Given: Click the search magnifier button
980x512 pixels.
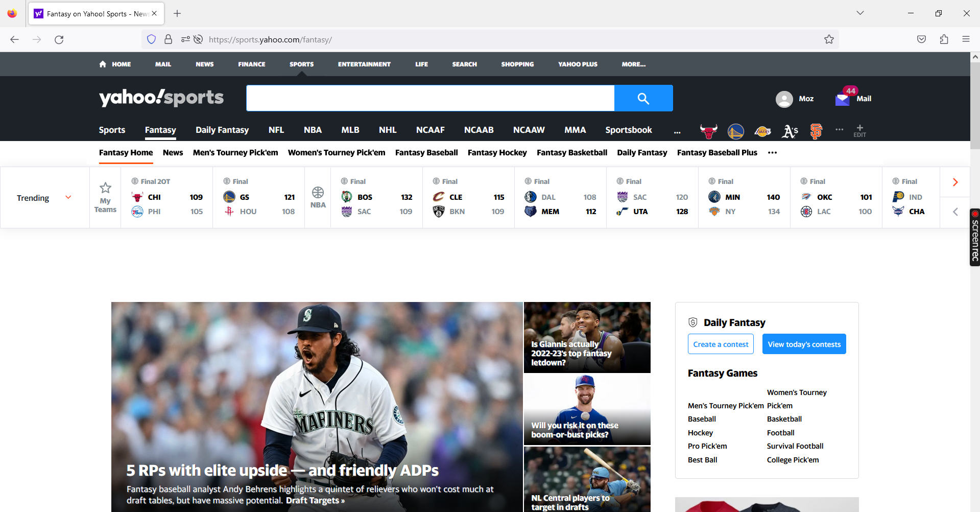Looking at the screenshot, I should point(643,98).
